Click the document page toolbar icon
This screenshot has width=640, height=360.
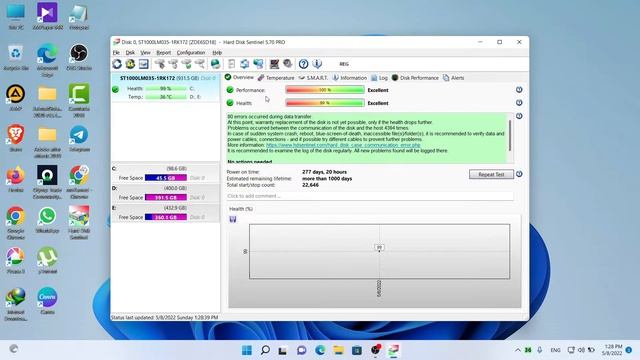point(231,64)
